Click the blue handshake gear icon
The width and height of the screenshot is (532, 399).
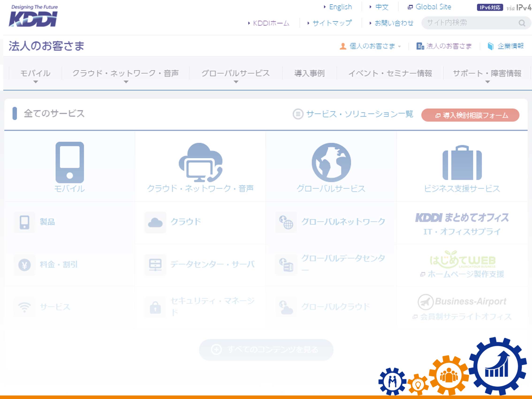392,381
